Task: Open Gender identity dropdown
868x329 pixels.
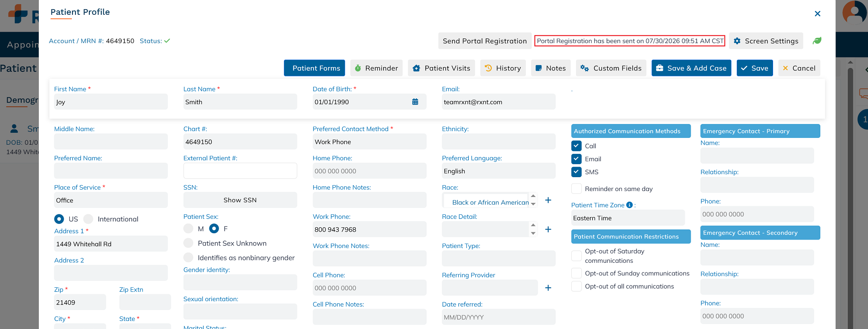Action: (240, 282)
